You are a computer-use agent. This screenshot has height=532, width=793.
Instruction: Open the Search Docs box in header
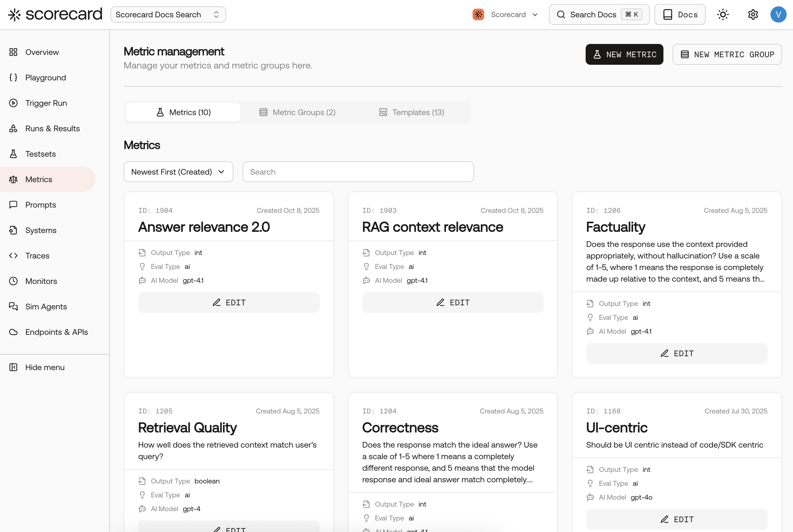coord(599,14)
